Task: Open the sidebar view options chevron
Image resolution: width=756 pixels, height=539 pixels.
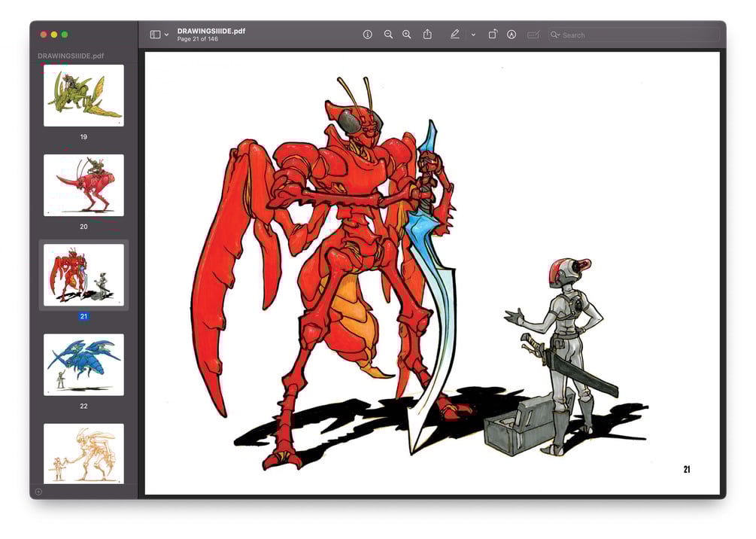Action: point(167,35)
